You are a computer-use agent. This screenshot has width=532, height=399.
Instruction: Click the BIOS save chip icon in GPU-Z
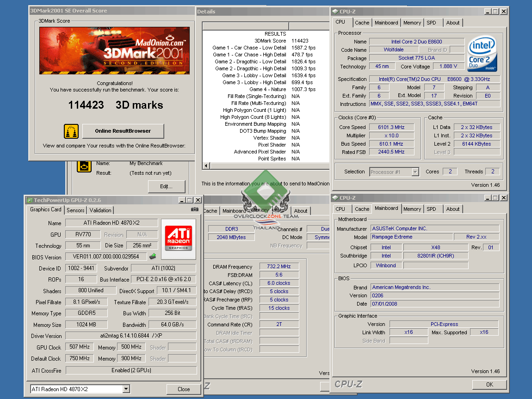click(x=153, y=256)
